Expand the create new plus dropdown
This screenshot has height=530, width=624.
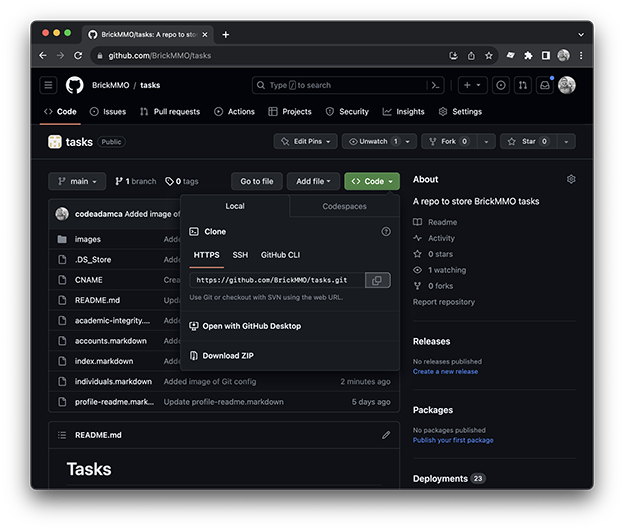pos(472,85)
